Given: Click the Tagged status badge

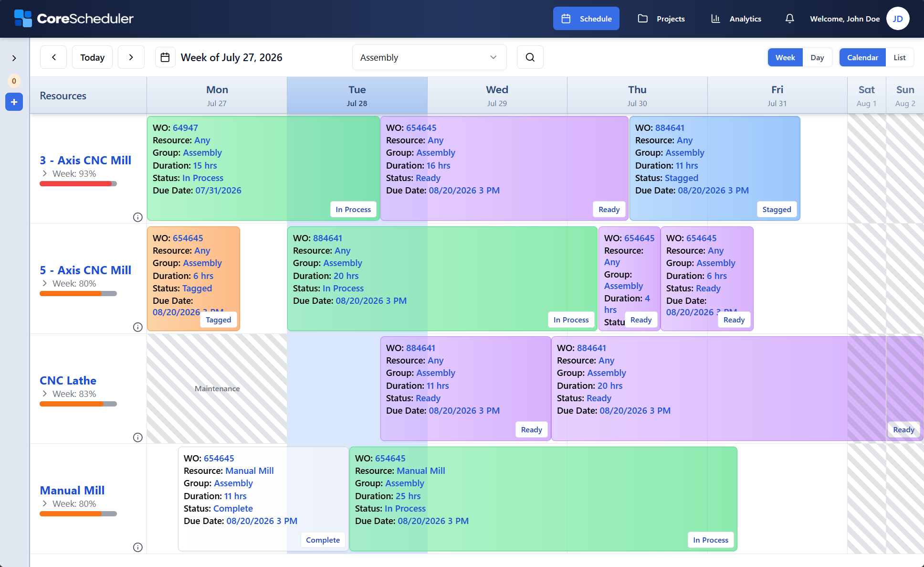Looking at the screenshot, I should click(219, 320).
